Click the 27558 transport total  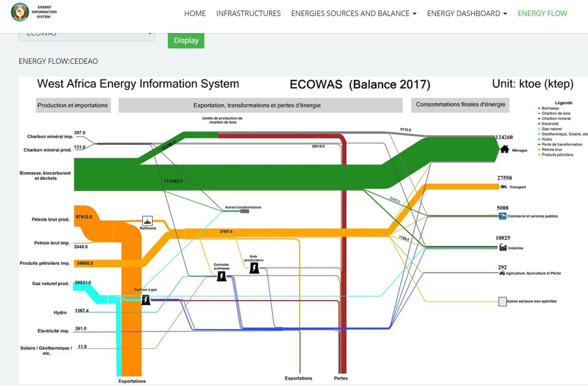click(x=505, y=178)
